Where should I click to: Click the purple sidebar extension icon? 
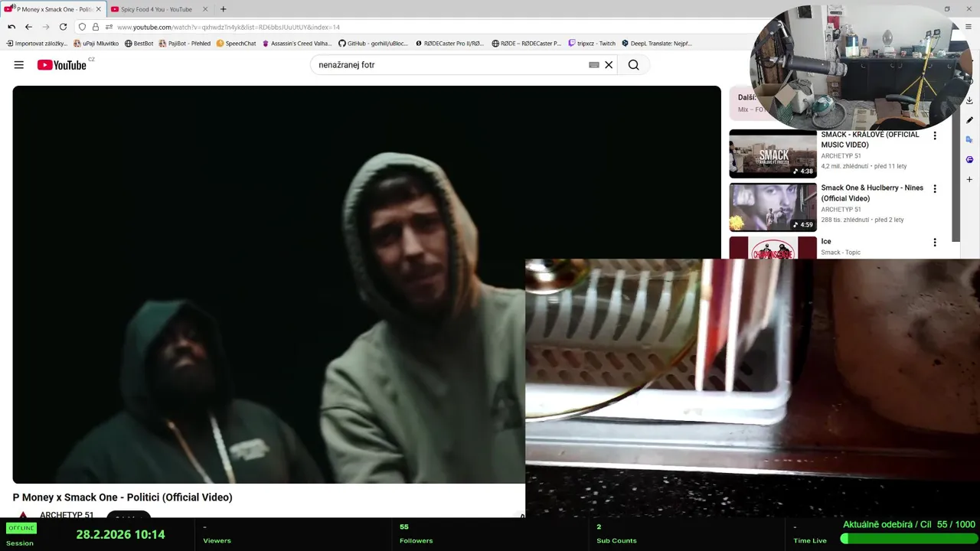coord(969,160)
